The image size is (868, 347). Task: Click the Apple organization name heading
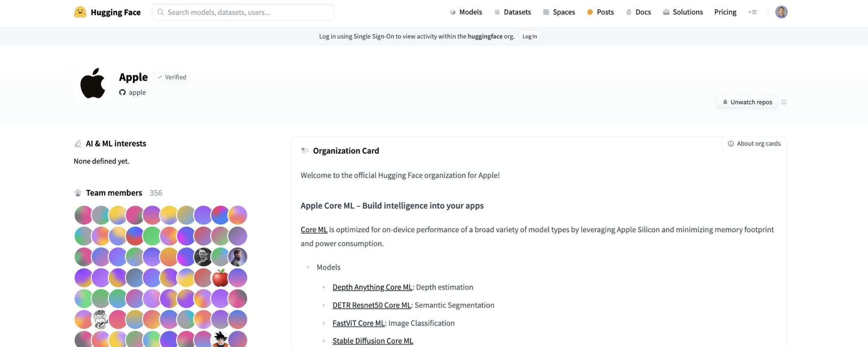click(x=133, y=77)
